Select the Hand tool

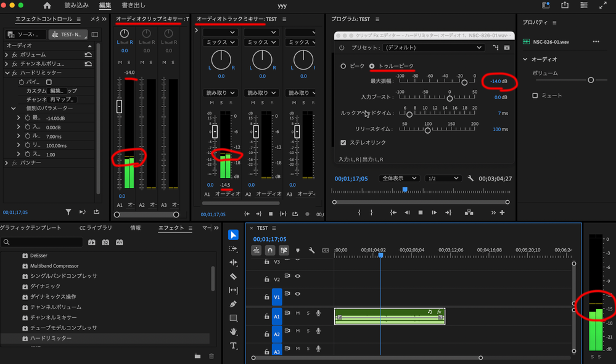point(234,331)
